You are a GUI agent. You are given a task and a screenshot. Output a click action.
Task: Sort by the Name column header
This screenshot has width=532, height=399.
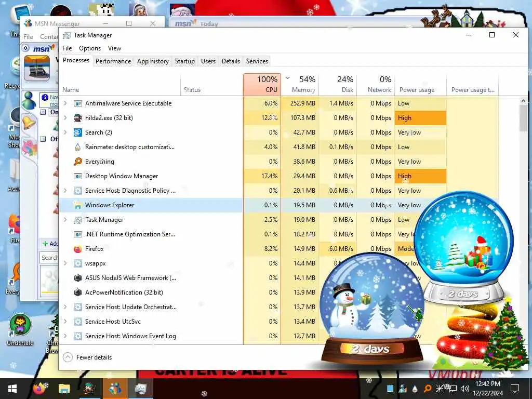pyautogui.click(x=119, y=85)
